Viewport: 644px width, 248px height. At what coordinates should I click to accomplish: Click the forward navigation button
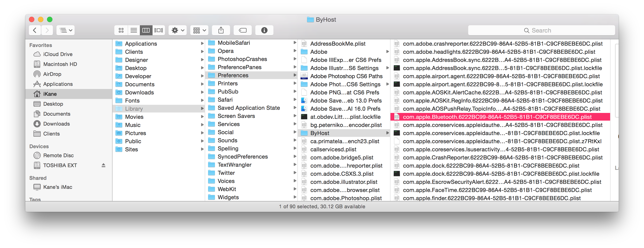(46, 30)
